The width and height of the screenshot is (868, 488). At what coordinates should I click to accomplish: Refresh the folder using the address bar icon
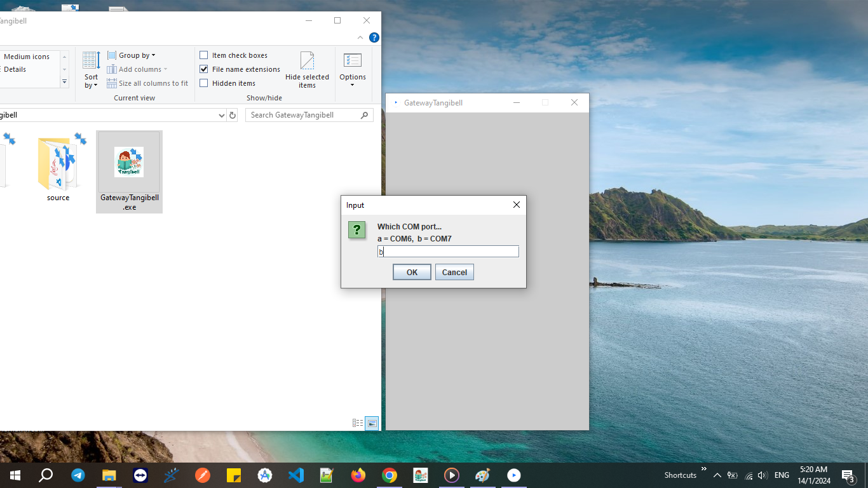pyautogui.click(x=233, y=115)
